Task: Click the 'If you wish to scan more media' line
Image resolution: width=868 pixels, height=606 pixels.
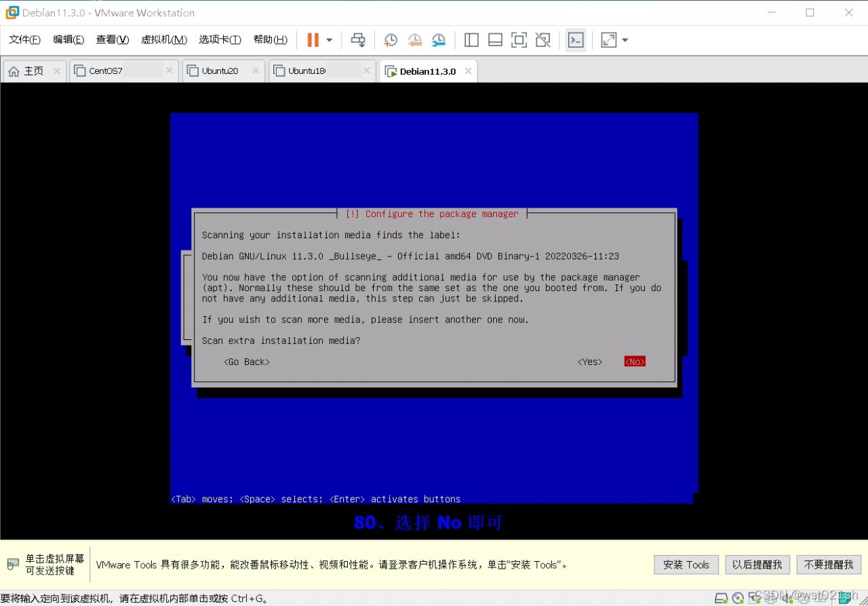Action: 365,320
